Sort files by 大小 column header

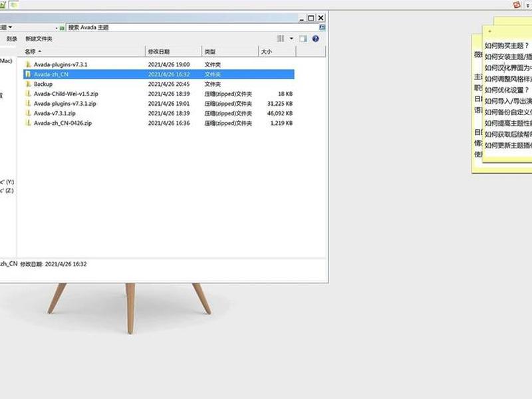point(277,52)
